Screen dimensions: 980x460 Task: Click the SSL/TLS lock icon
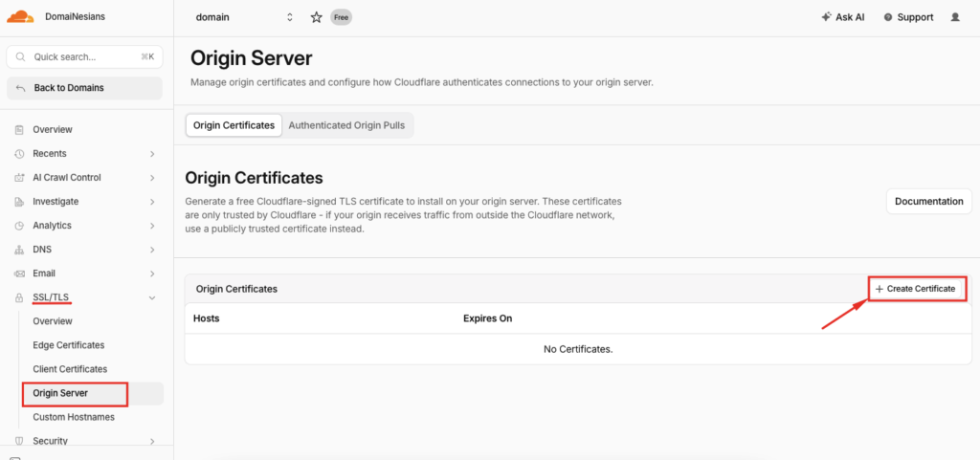(19, 297)
